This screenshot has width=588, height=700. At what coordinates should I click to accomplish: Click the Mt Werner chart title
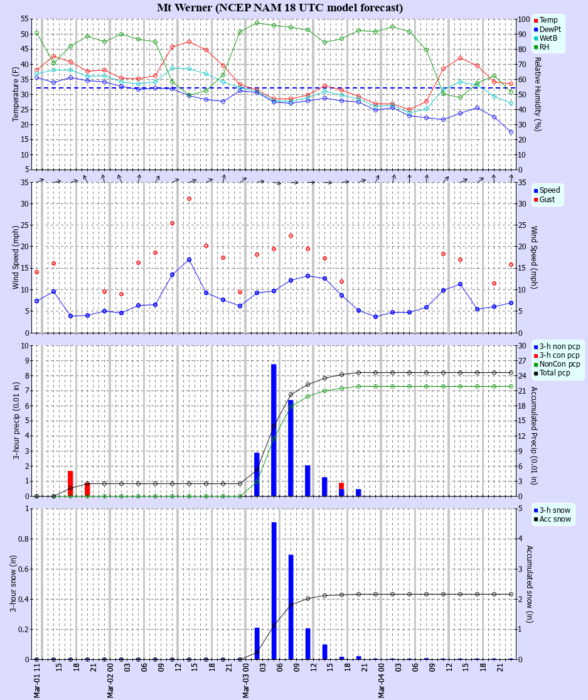point(280,8)
